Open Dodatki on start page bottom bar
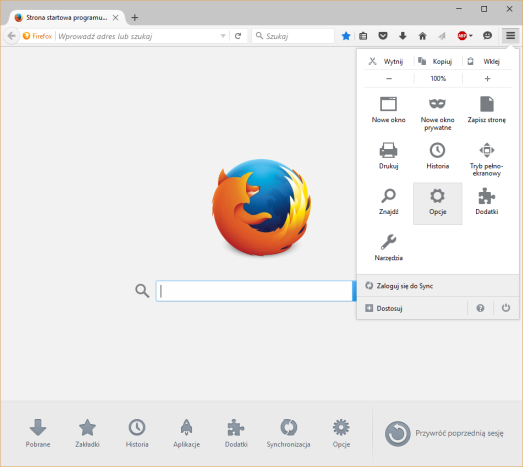Screen dimensions: 523x467 click(236, 433)
